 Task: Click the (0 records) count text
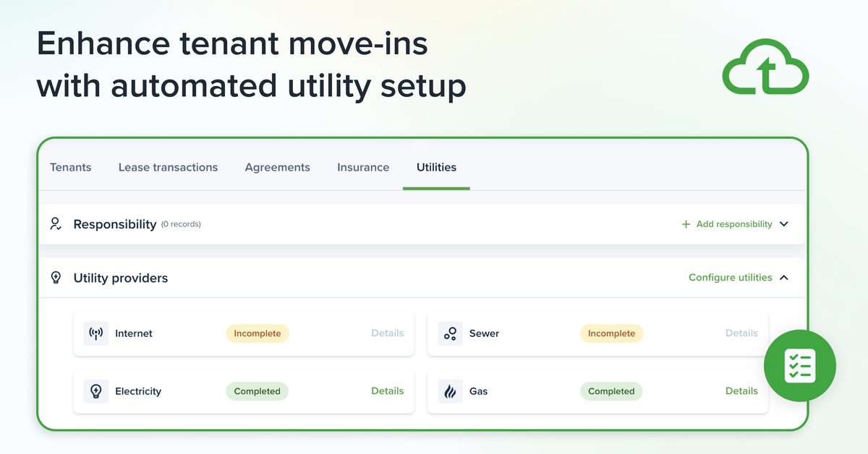pyautogui.click(x=181, y=224)
